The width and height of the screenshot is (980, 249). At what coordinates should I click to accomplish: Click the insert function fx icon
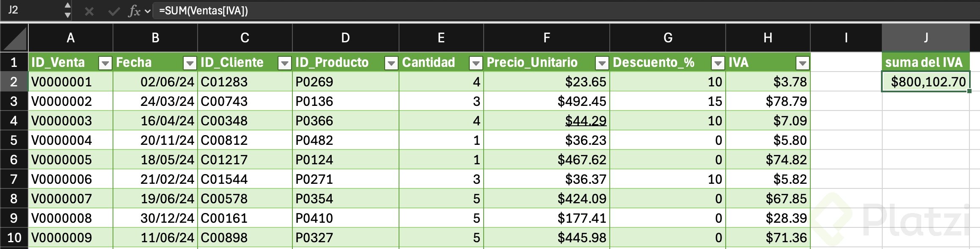pyautogui.click(x=134, y=11)
